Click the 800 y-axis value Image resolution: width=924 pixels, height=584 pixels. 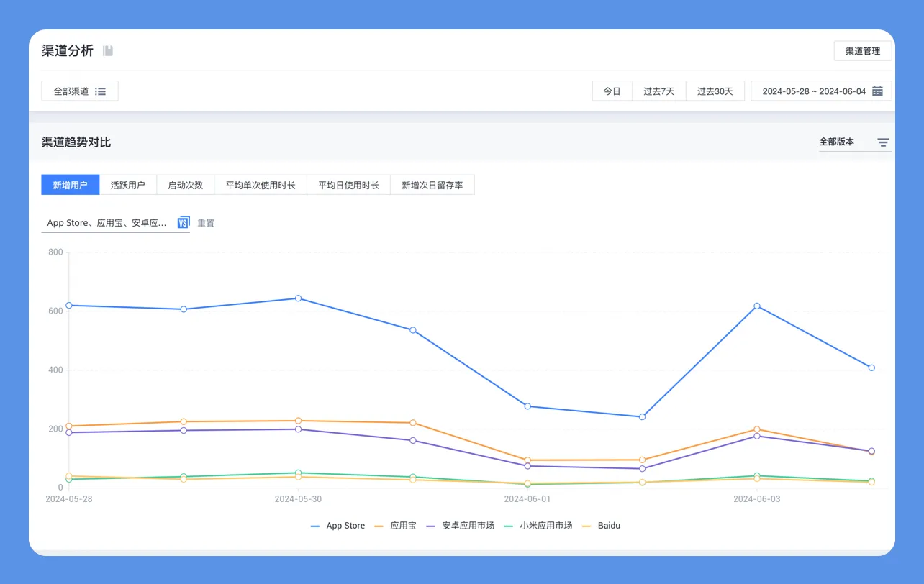[55, 252]
